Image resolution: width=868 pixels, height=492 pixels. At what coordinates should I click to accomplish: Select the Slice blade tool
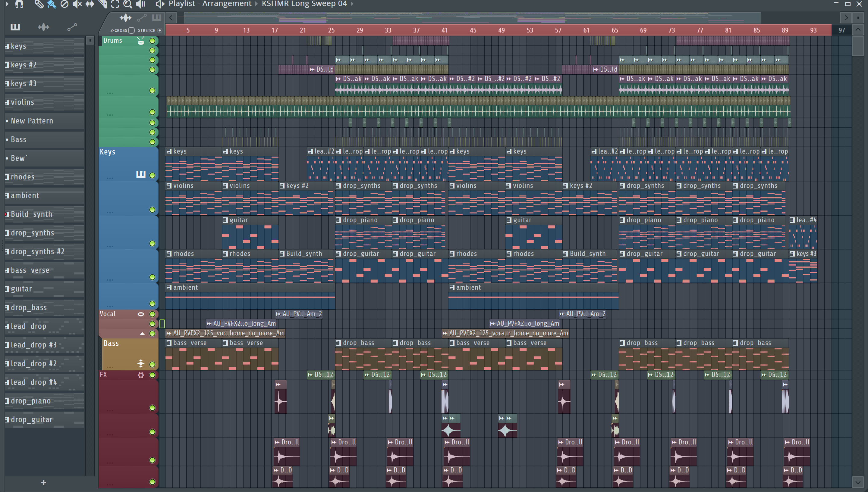click(x=102, y=4)
